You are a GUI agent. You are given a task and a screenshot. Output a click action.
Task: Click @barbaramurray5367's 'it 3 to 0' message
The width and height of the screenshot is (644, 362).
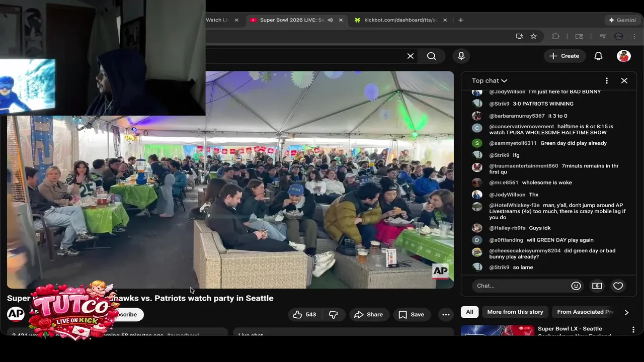(557, 116)
